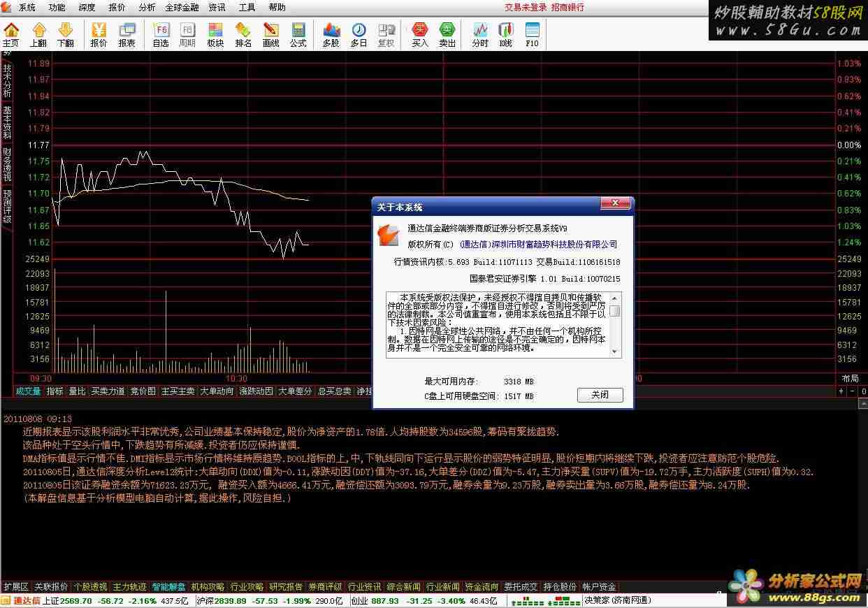868x608 pixels.
Task: Open the 机构攻略 bottom tab
Action: pyautogui.click(x=208, y=587)
